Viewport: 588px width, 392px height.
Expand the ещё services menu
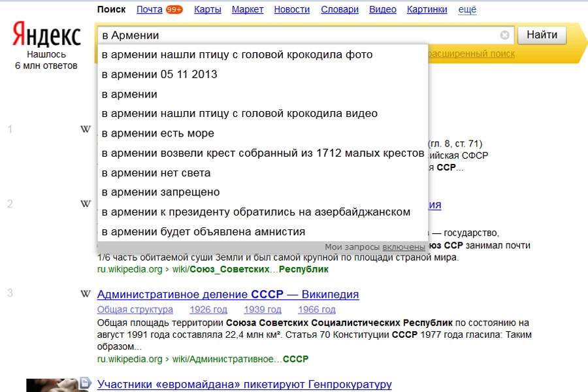467,10
